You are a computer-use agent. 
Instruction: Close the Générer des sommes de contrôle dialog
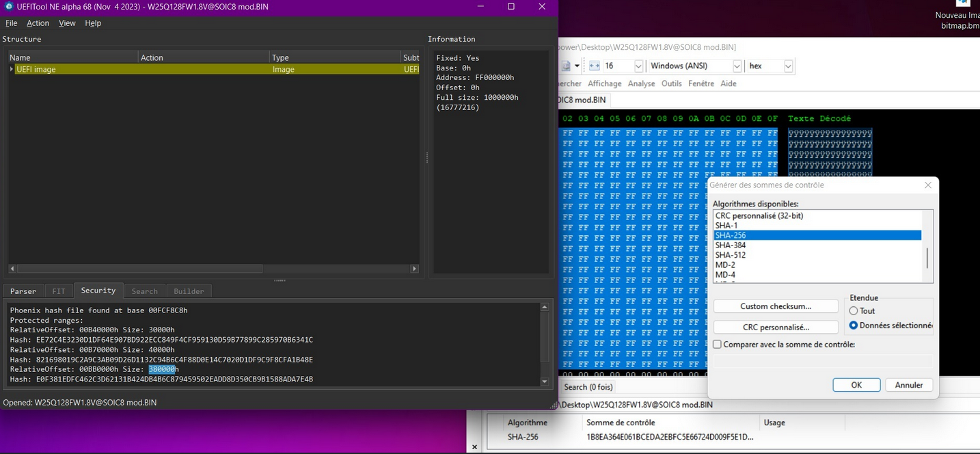click(x=927, y=185)
